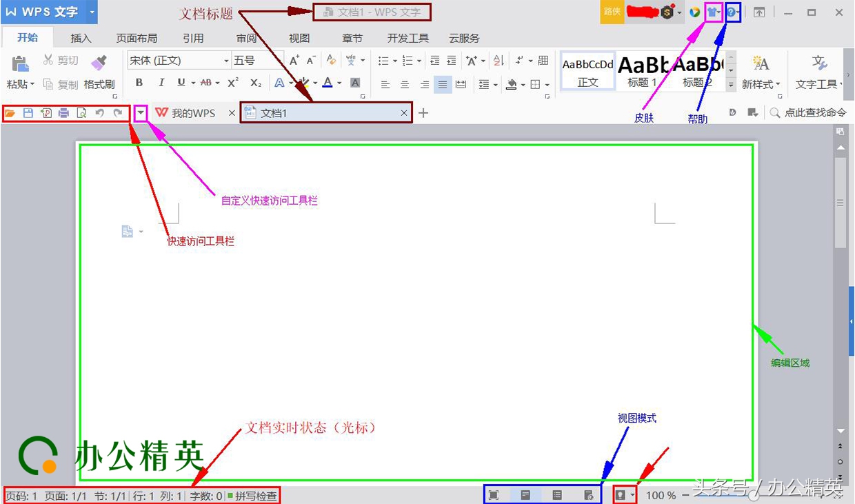
Task: Switch to the 插入 ribbon tab
Action: 81,38
